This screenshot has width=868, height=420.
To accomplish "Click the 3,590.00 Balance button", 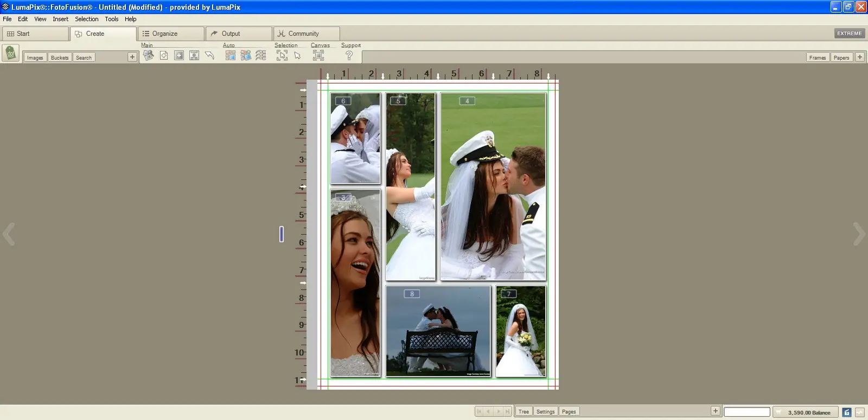I will click(x=806, y=412).
